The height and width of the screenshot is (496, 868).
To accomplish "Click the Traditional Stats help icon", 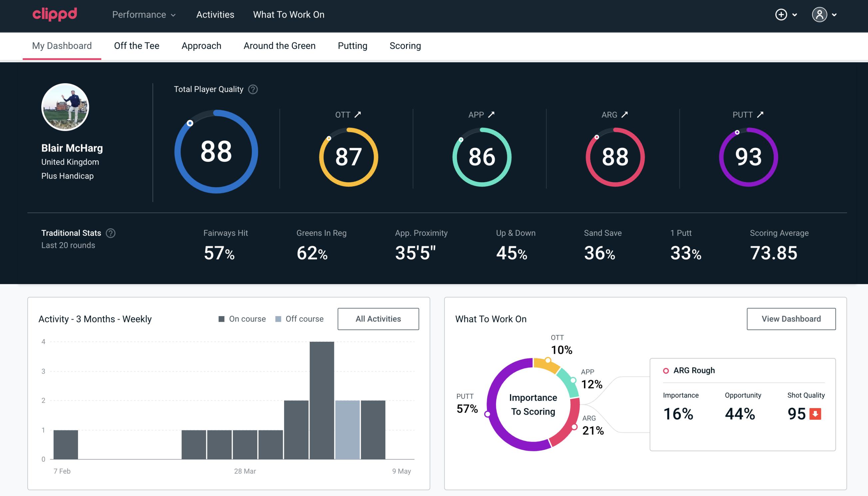I will (110, 233).
